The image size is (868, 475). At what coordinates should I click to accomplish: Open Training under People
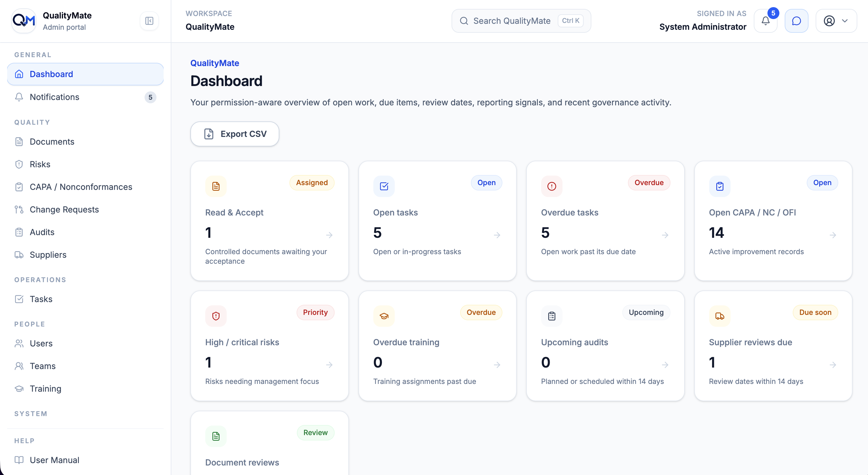coord(85,388)
